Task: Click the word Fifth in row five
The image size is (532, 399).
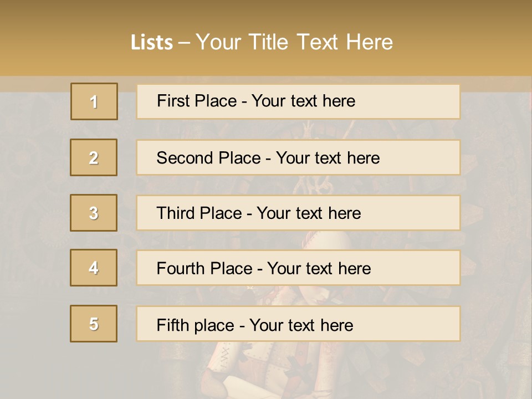Action: 172,325
